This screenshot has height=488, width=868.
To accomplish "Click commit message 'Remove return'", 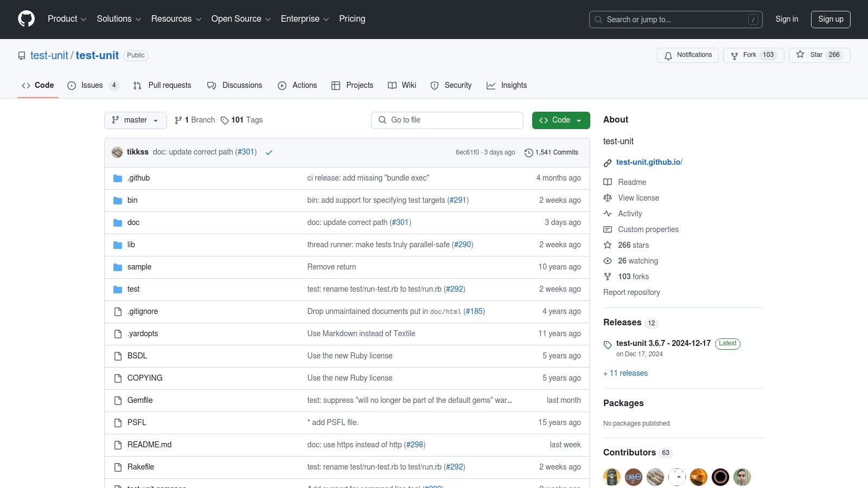I will (331, 267).
